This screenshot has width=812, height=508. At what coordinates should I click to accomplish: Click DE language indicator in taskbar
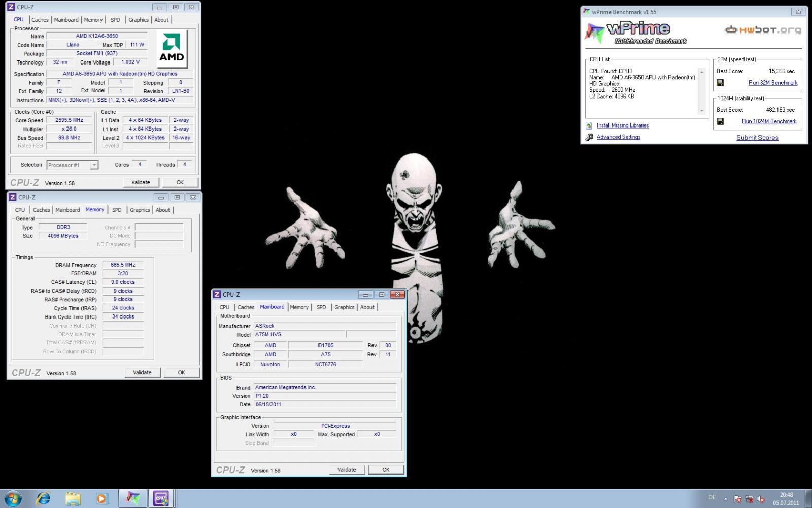click(x=712, y=497)
